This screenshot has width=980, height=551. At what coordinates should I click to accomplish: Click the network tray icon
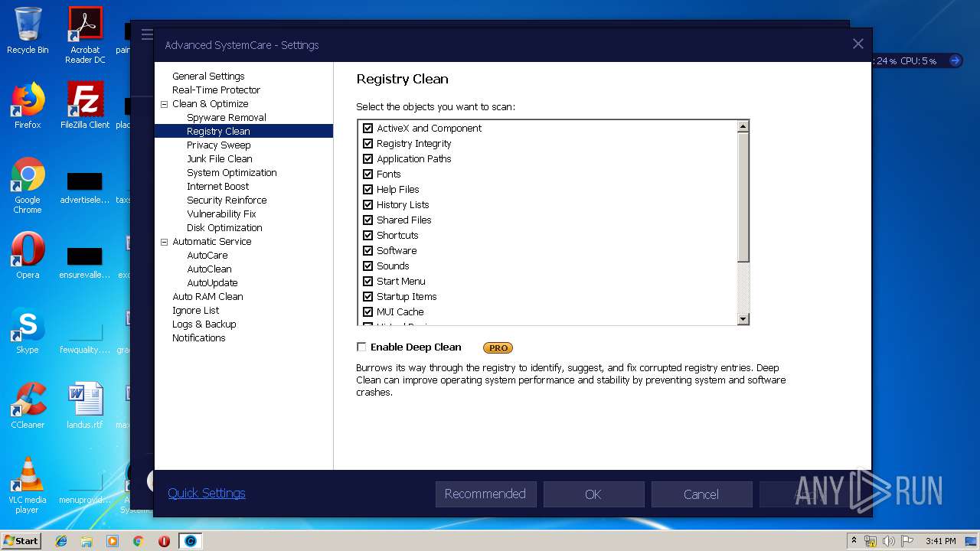click(871, 541)
